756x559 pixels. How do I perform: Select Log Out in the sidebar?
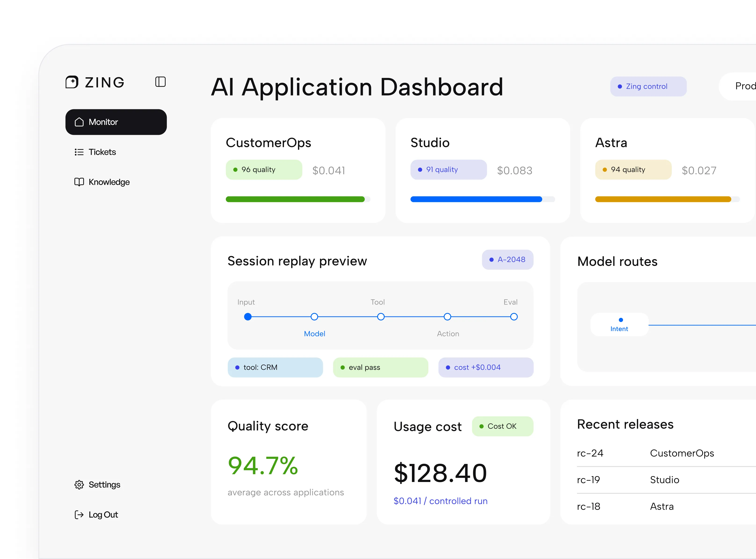(x=116, y=515)
